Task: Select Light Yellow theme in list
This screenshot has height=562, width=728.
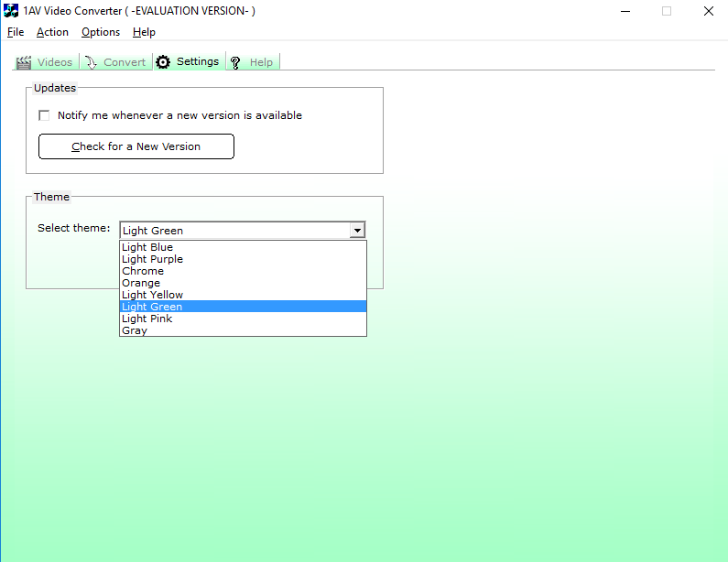Action: point(243,295)
